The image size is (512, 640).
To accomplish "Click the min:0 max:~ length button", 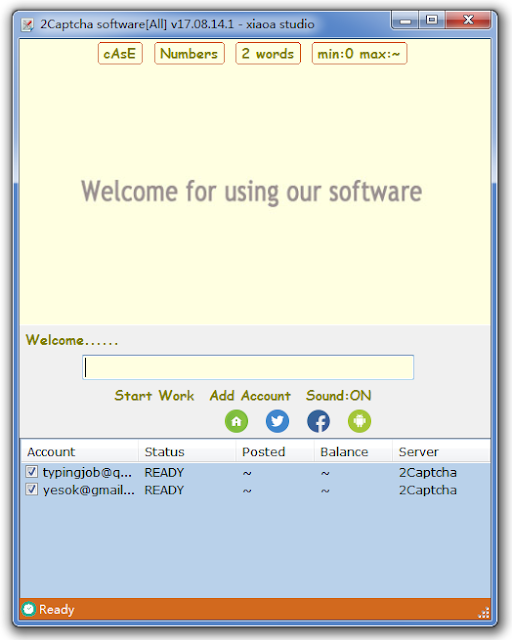I will click(359, 53).
